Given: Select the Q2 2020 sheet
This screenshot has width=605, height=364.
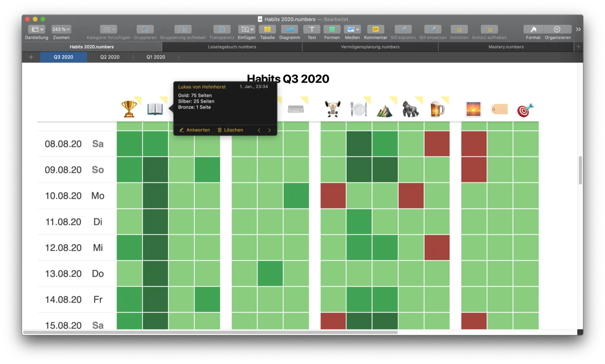Looking at the screenshot, I should click(110, 57).
